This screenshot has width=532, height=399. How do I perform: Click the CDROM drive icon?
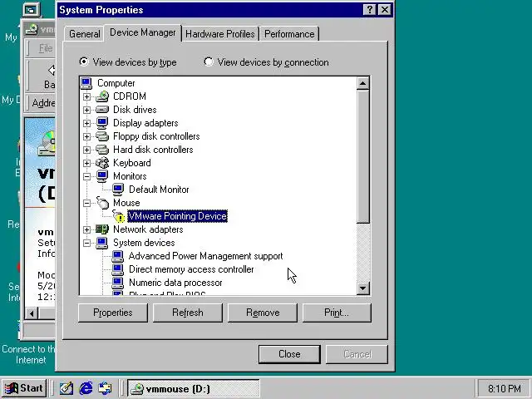click(101, 96)
